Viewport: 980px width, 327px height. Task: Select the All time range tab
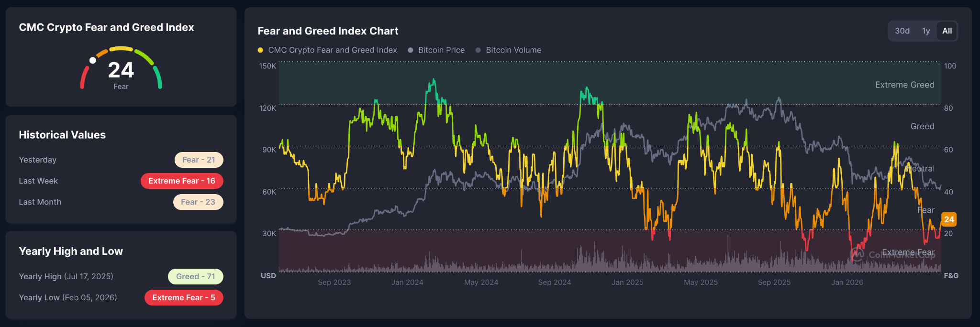947,31
